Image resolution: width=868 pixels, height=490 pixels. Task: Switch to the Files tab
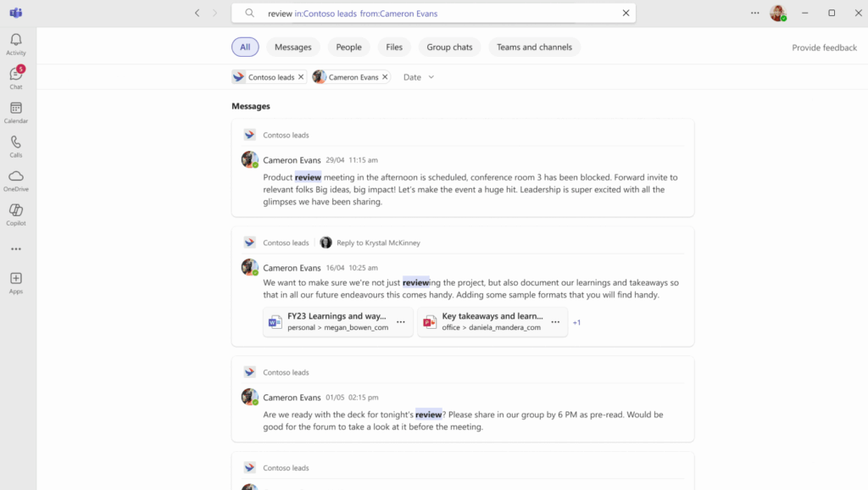(394, 47)
